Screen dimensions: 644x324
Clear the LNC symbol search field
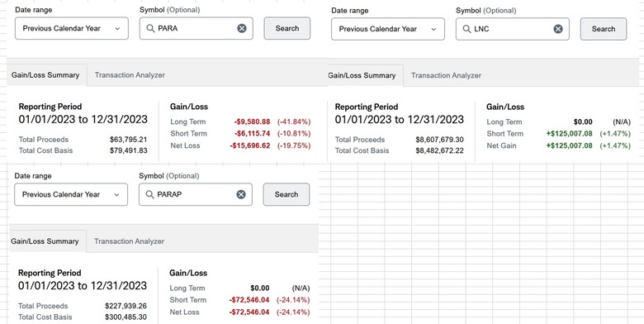[x=558, y=29]
